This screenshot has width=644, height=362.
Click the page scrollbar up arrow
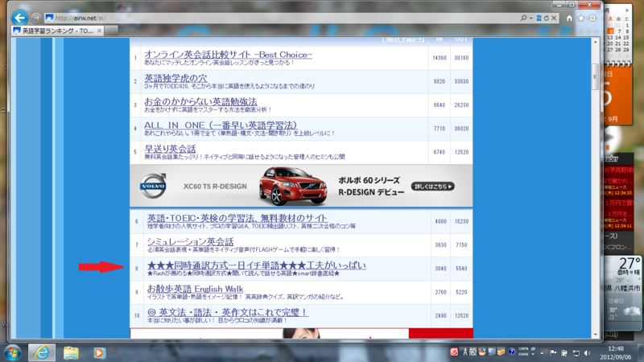click(x=596, y=42)
